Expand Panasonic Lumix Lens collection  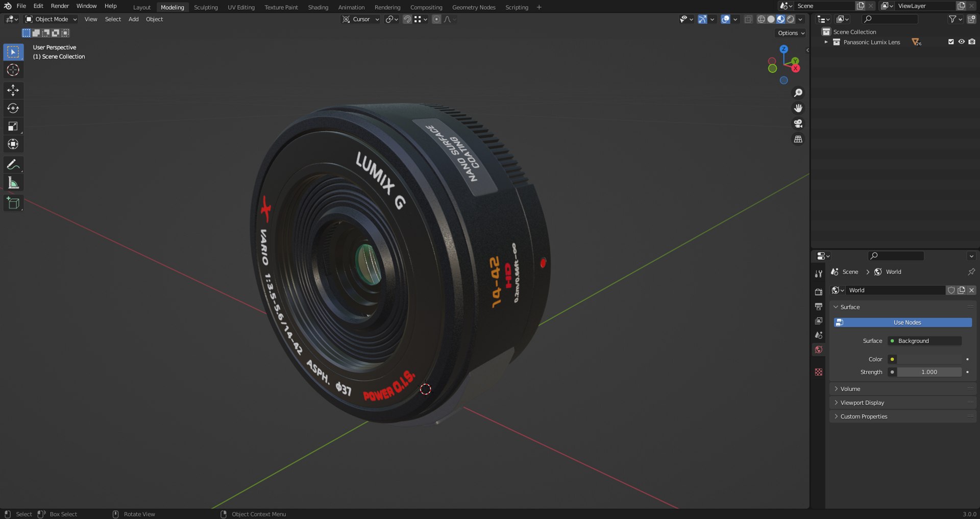826,42
